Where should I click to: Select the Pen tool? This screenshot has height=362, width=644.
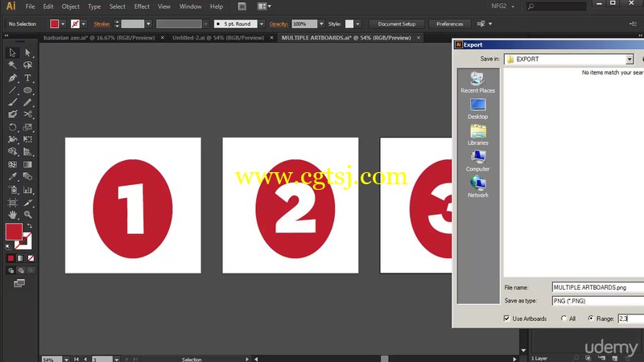pos(12,77)
